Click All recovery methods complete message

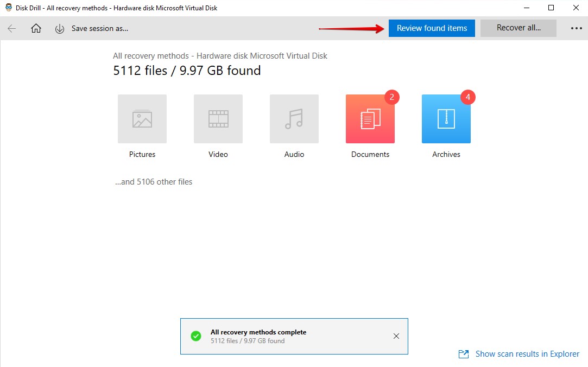point(258,332)
